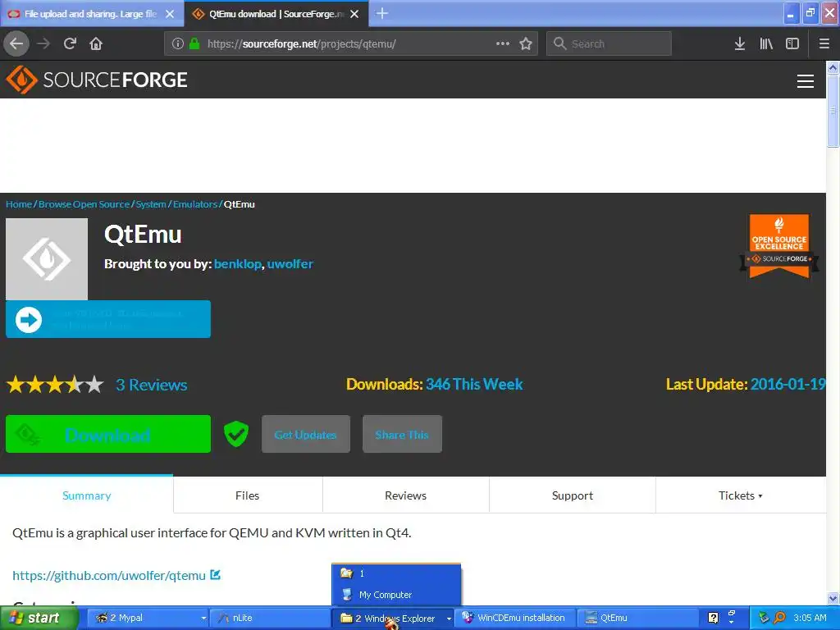
Task: Click the vertical scrollbar thumb
Action: pos(833,111)
